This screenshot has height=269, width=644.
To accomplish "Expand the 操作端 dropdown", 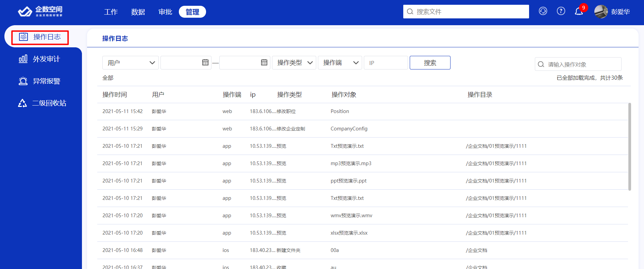I will pos(340,63).
